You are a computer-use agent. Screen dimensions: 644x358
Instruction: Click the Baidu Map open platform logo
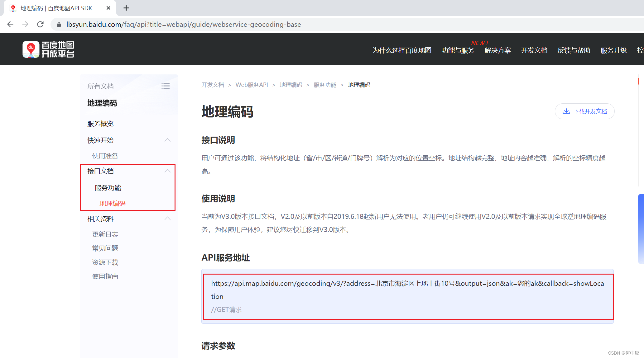coord(48,49)
